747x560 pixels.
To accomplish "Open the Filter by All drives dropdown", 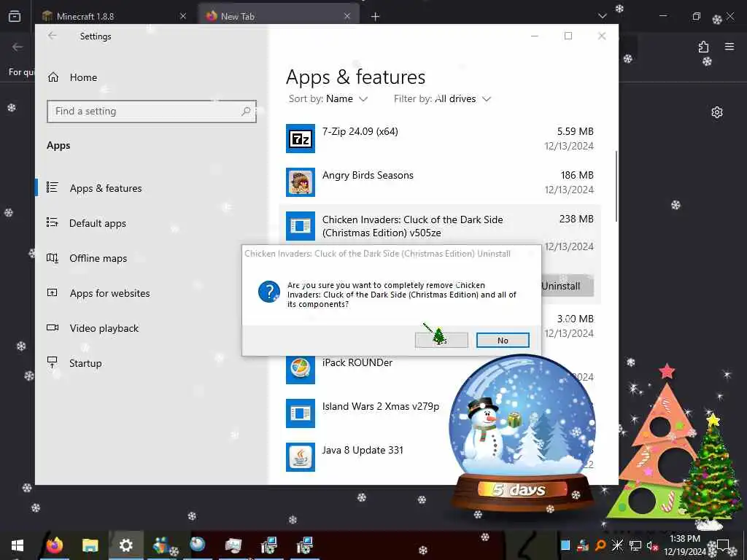I will [x=442, y=98].
